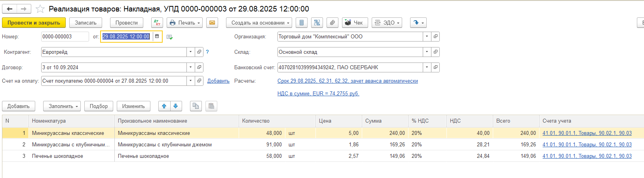Open blue arrow dropdown button
Screen dimensions: 644x178
(x=418, y=23)
